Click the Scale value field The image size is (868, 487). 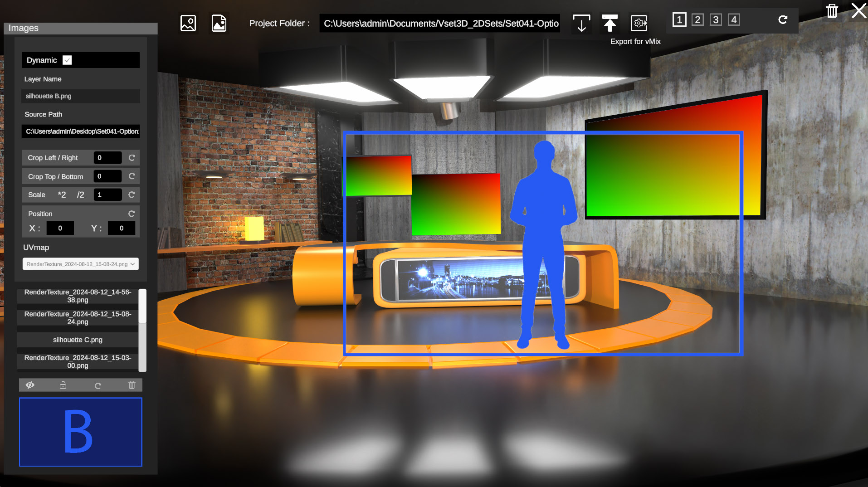pos(108,195)
